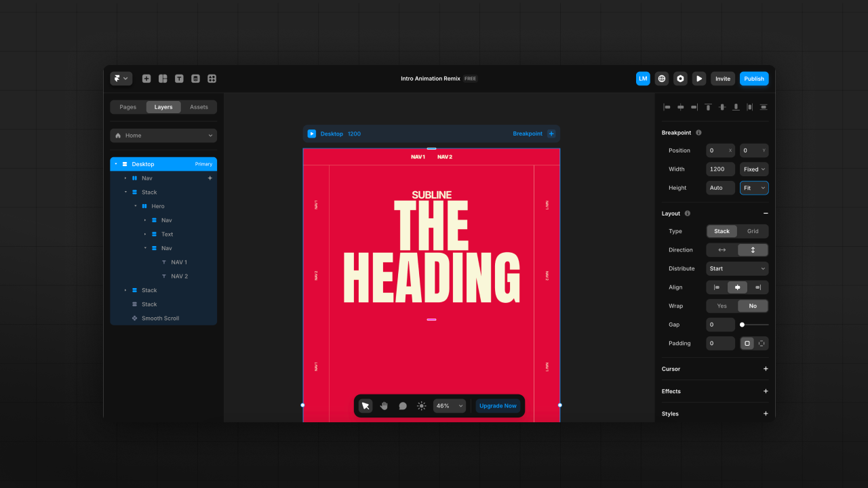Viewport: 868px width, 488px height.
Task: Select the Text tool icon
Action: tap(179, 79)
